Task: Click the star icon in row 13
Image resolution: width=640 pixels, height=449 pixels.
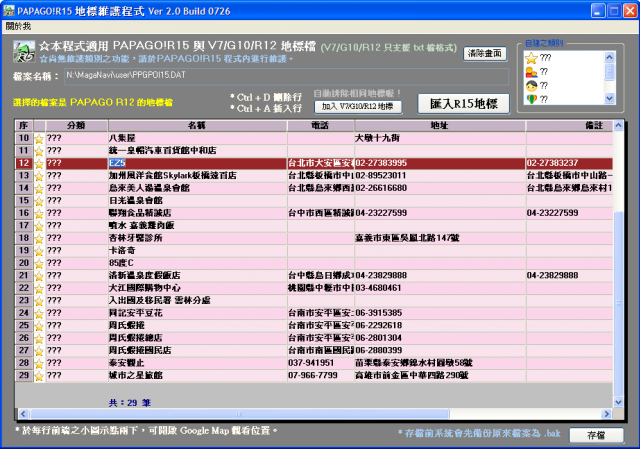Action: click(x=39, y=176)
